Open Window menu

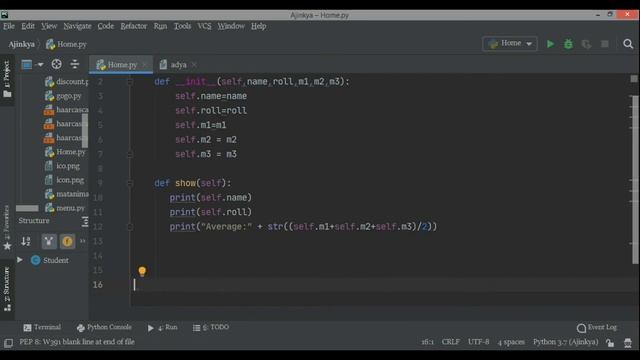[231, 26]
